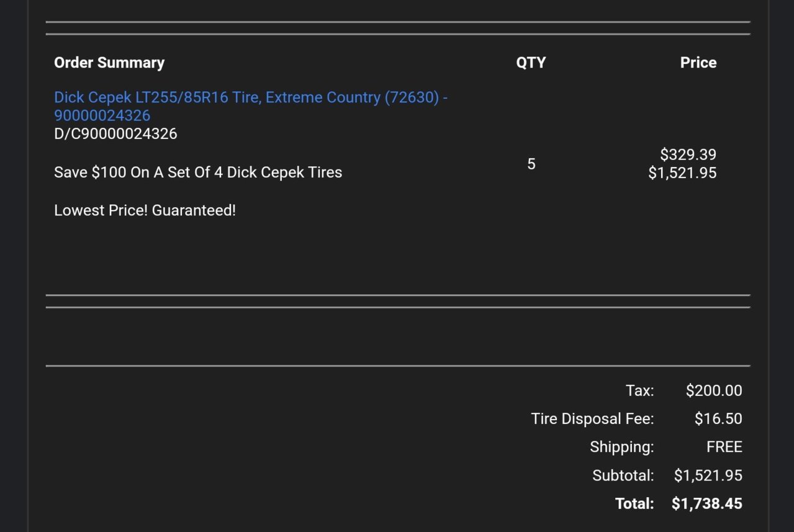Click the unit price $329.39
This screenshot has width=794, height=532.
[x=688, y=155]
